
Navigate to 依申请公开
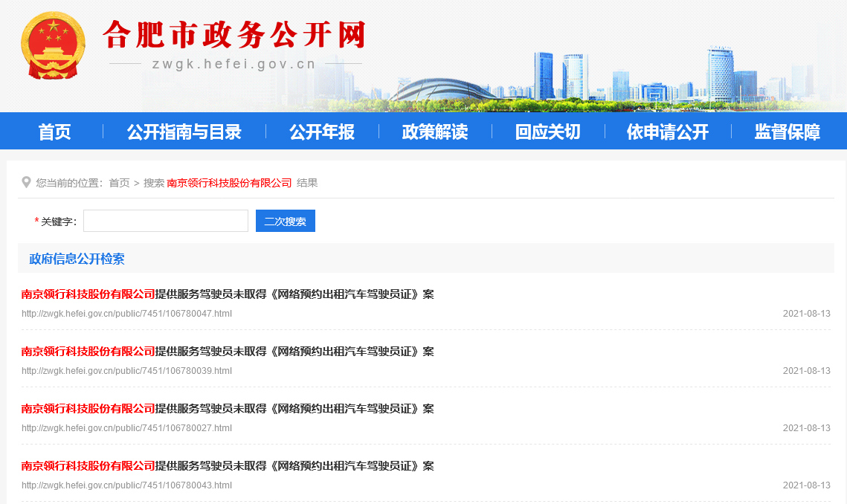(x=668, y=132)
